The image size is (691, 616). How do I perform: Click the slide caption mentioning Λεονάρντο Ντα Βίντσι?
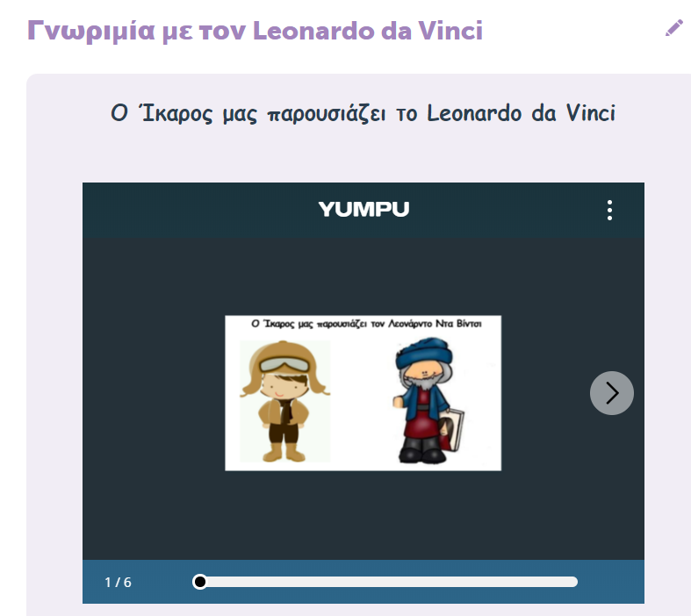(x=366, y=324)
